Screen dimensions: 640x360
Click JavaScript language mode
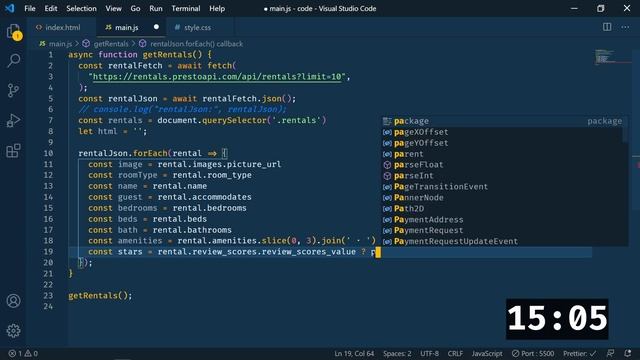tap(487, 353)
